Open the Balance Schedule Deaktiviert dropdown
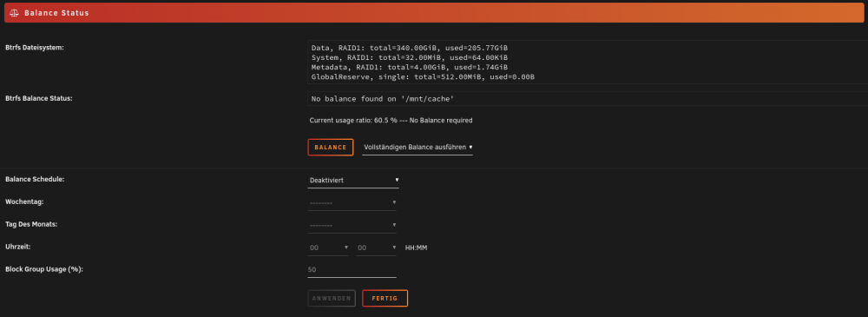 353,180
